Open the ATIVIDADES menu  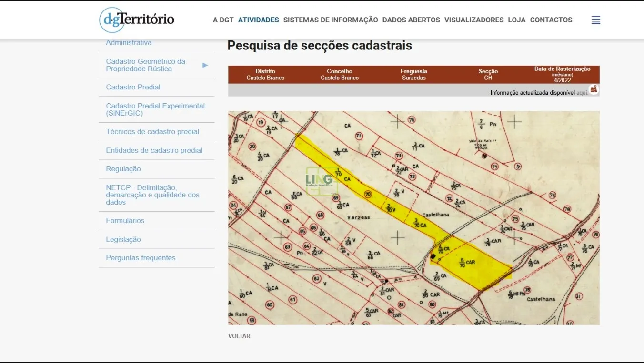[x=258, y=20]
